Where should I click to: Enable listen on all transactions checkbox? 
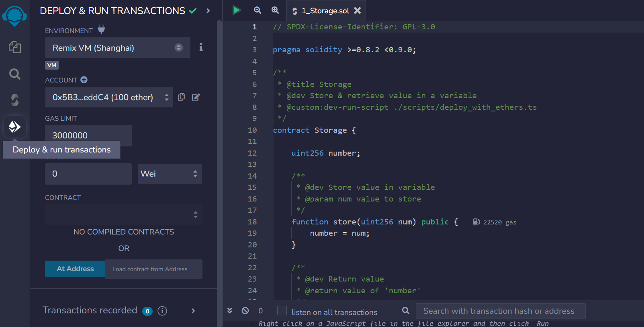(x=282, y=311)
